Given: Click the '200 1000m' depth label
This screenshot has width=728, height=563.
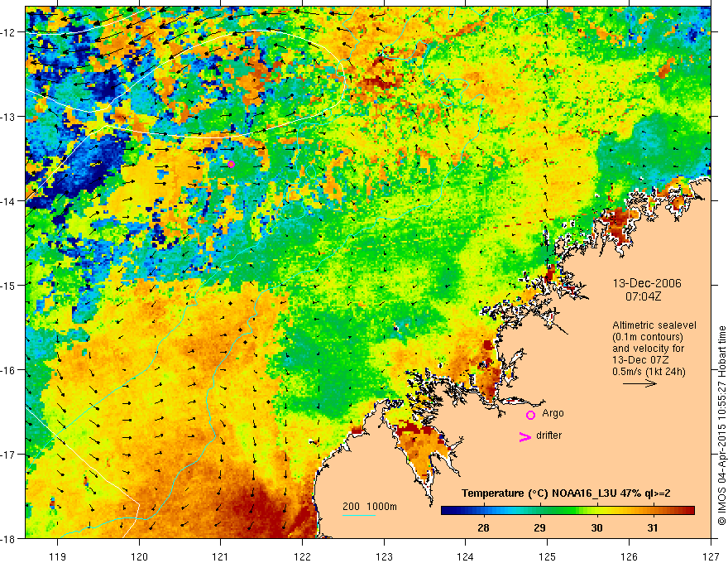Looking at the screenshot, I should coord(370,507).
